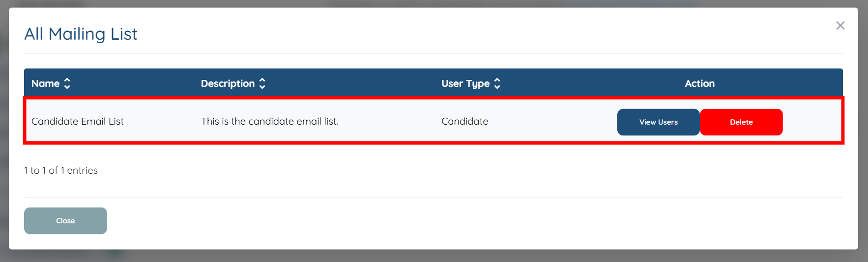Click the Candidate user type cell
This screenshot has width=868, height=262.
pyautogui.click(x=464, y=121)
